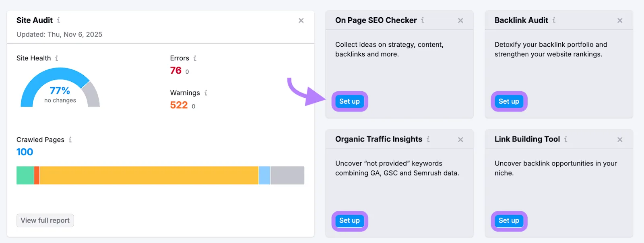Open the Warnings info tooltip
Image resolution: width=644 pixels, height=243 pixels.
(x=206, y=93)
